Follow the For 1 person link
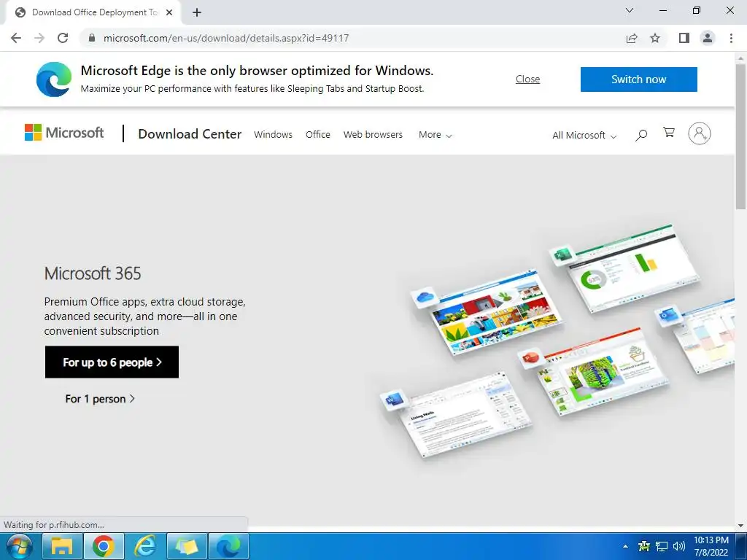747x560 pixels. 100,399
